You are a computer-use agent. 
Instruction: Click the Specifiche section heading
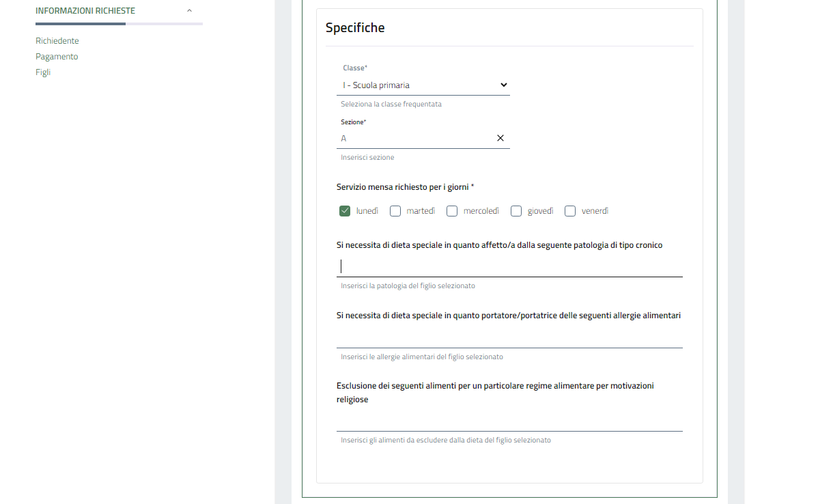coord(355,28)
